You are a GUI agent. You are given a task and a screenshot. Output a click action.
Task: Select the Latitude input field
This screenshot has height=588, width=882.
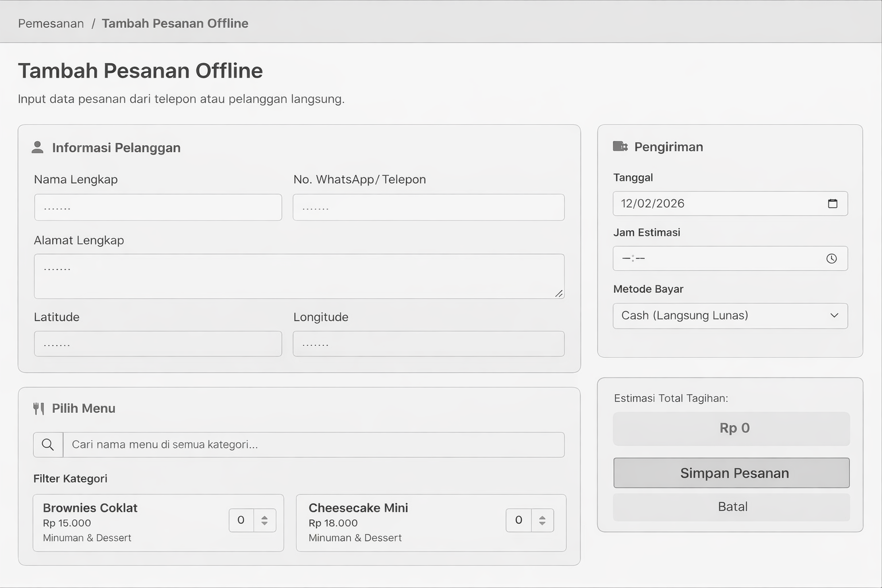tap(158, 344)
